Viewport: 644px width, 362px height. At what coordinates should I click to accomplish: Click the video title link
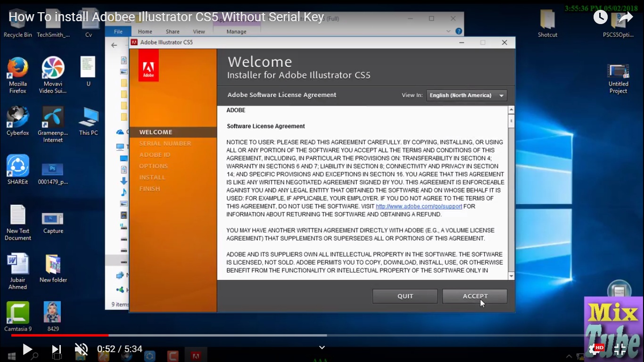coord(166,17)
